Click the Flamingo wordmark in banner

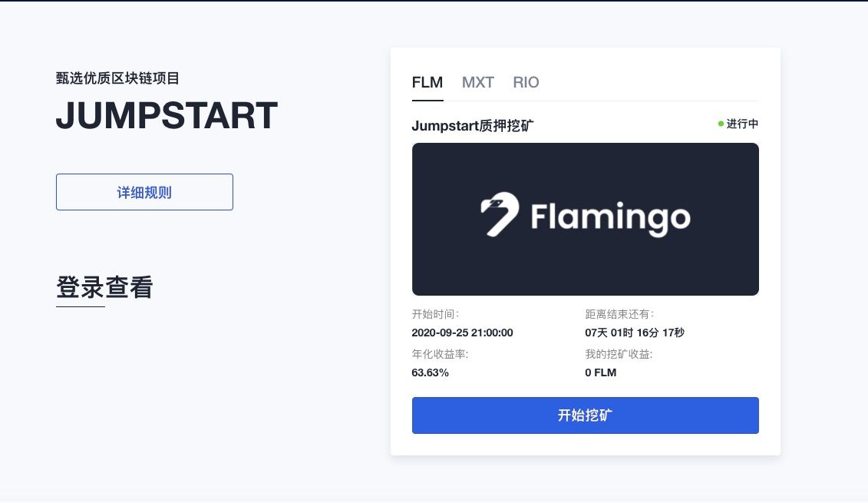click(611, 219)
